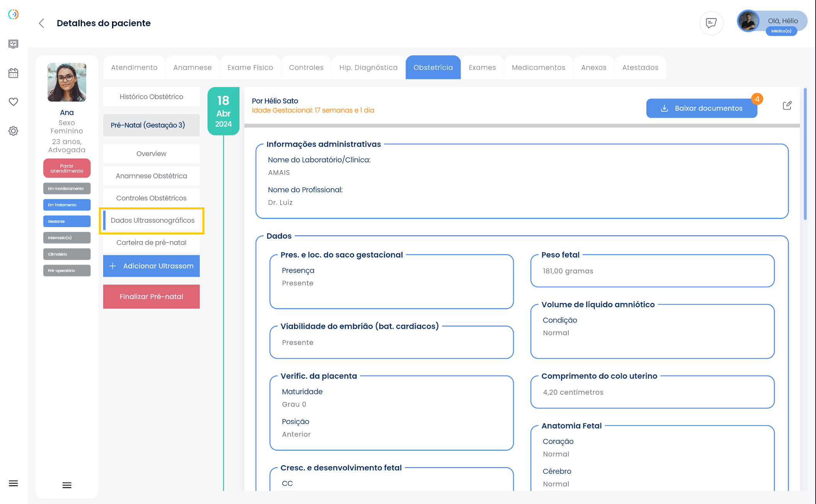Click Ana's patient photo
The width and height of the screenshot is (816, 504).
pos(67,82)
